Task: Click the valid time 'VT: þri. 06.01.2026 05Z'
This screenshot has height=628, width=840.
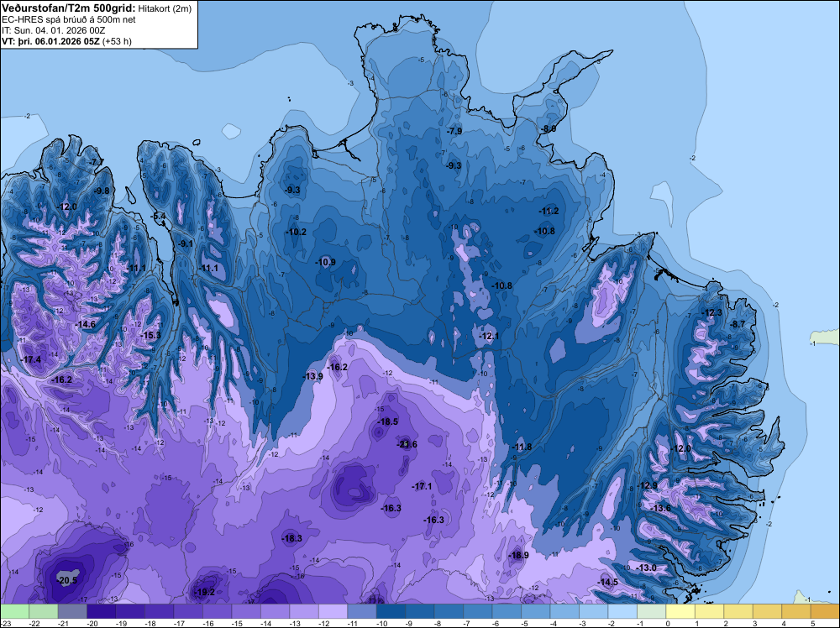Action: tap(50, 41)
